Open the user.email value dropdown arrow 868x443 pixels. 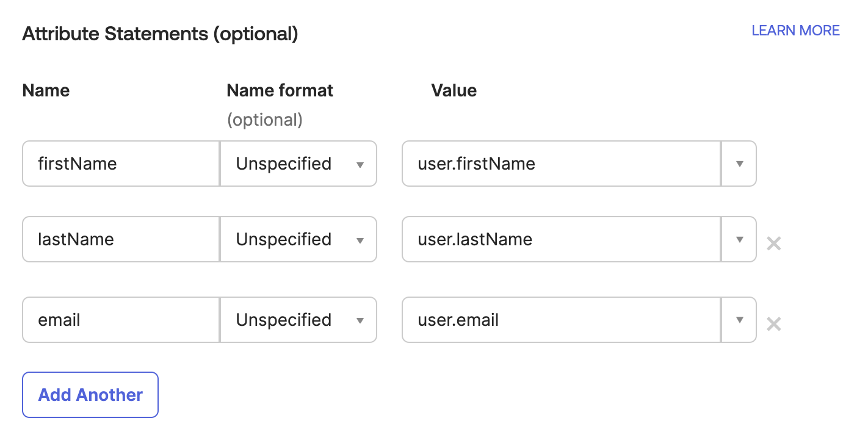tap(739, 320)
